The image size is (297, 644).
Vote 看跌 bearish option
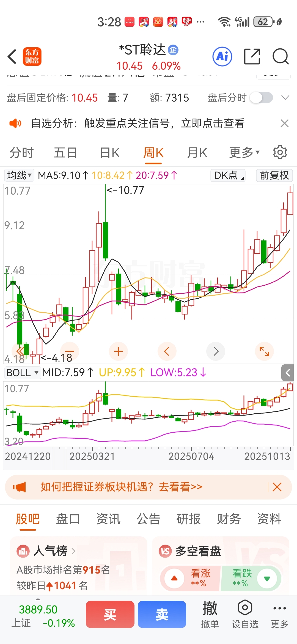[251, 578]
